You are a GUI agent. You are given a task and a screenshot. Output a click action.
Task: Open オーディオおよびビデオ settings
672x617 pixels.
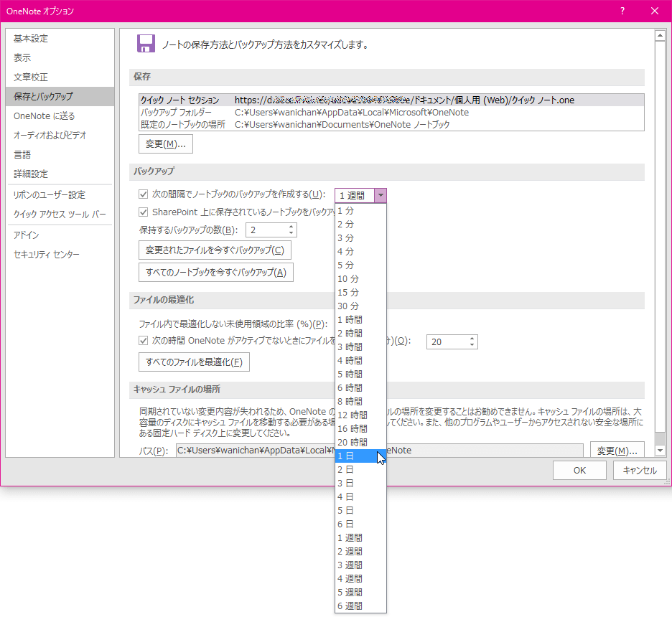[60, 136]
